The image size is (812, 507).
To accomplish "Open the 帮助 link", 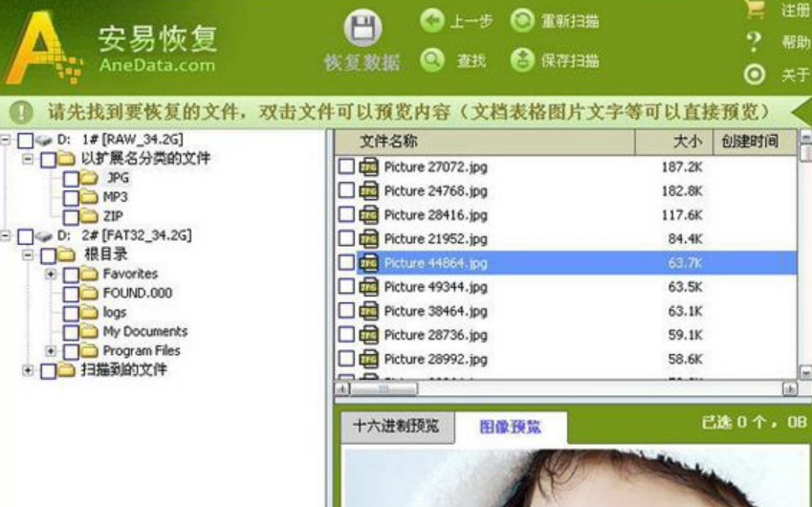I will tap(796, 42).
